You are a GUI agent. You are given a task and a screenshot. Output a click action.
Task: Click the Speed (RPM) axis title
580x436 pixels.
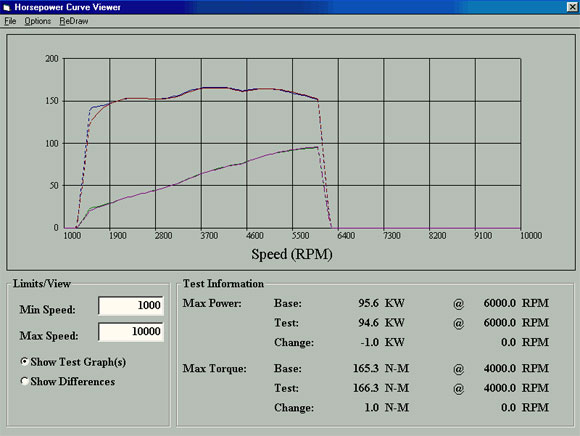292,254
